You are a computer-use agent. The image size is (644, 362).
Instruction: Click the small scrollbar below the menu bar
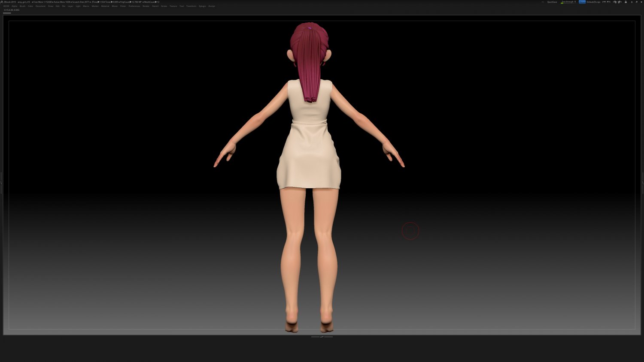7,13
